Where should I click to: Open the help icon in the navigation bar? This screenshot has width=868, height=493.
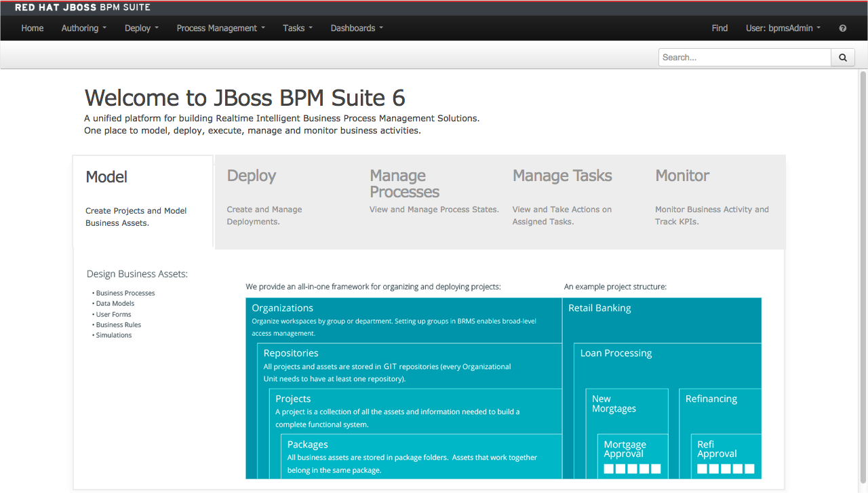tap(842, 28)
